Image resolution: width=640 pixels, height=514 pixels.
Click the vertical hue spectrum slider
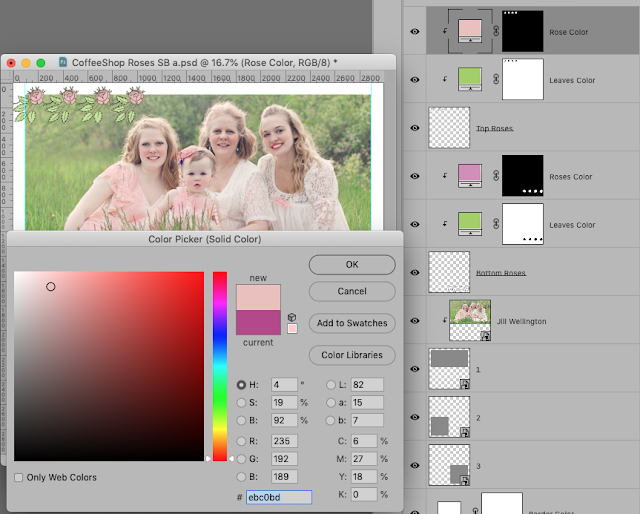point(220,366)
